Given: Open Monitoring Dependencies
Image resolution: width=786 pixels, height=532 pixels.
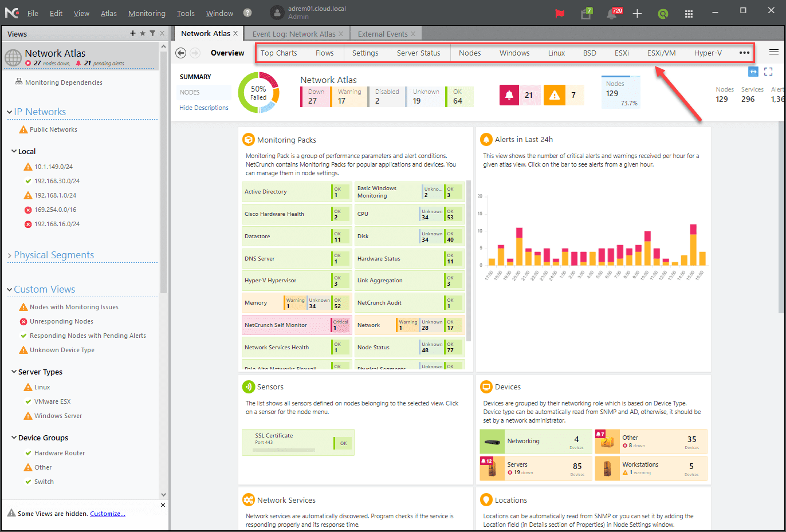Looking at the screenshot, I should point(64,82).
